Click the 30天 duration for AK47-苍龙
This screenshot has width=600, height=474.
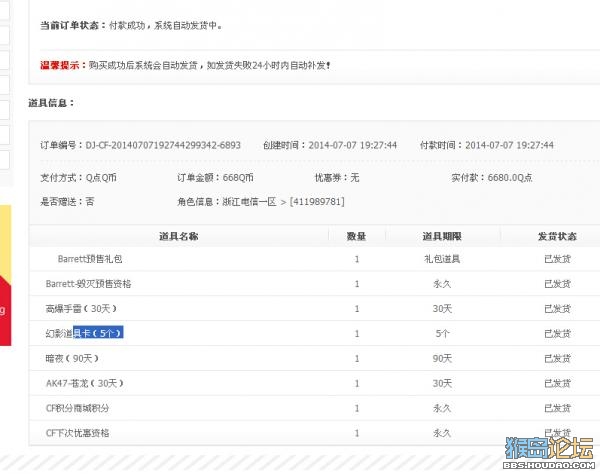442,383
